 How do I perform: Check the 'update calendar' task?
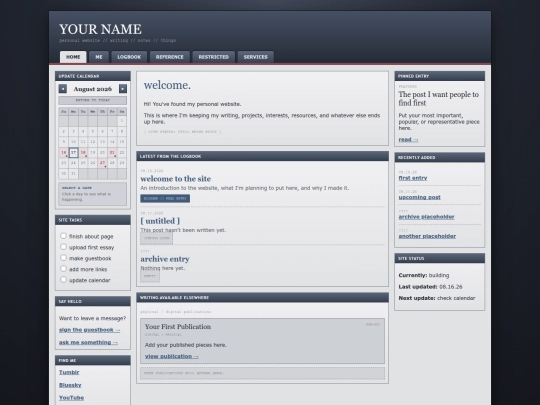tap(63, 280)
